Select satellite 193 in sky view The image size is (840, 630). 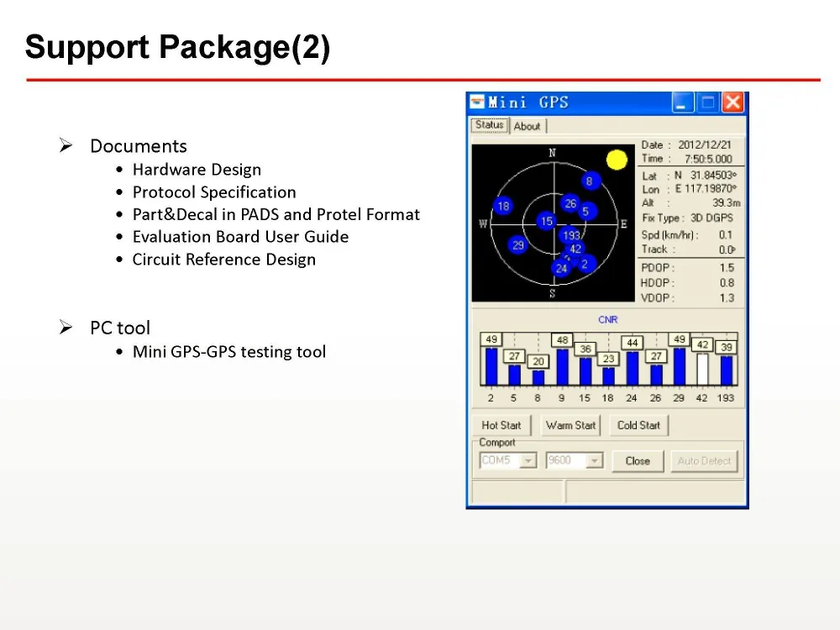pyautogui.click(x=571, y=234)
